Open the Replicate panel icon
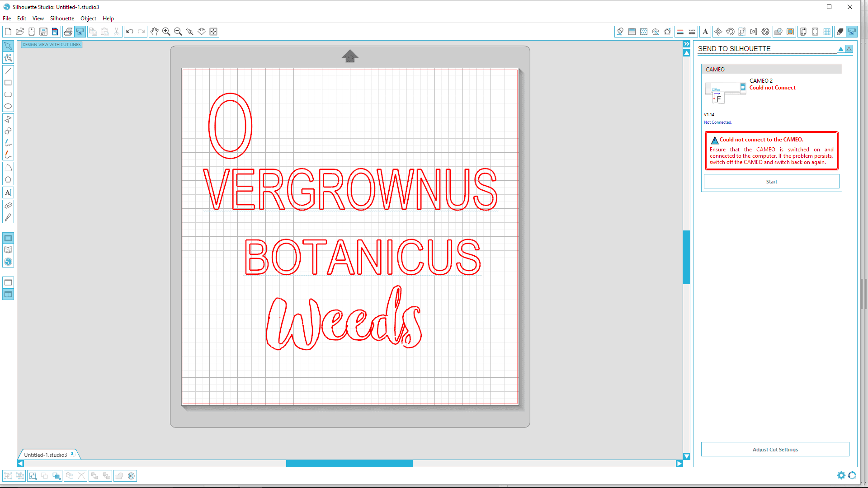The image size is (868, 488). 765,32
